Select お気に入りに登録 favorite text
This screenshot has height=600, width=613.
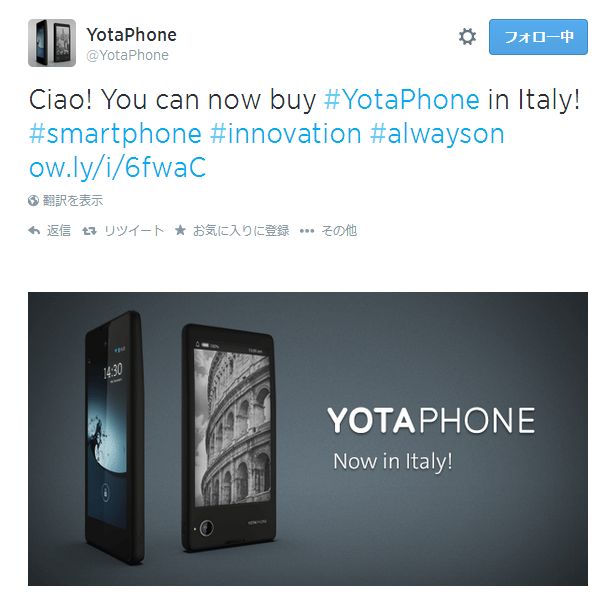coord(241,231)
